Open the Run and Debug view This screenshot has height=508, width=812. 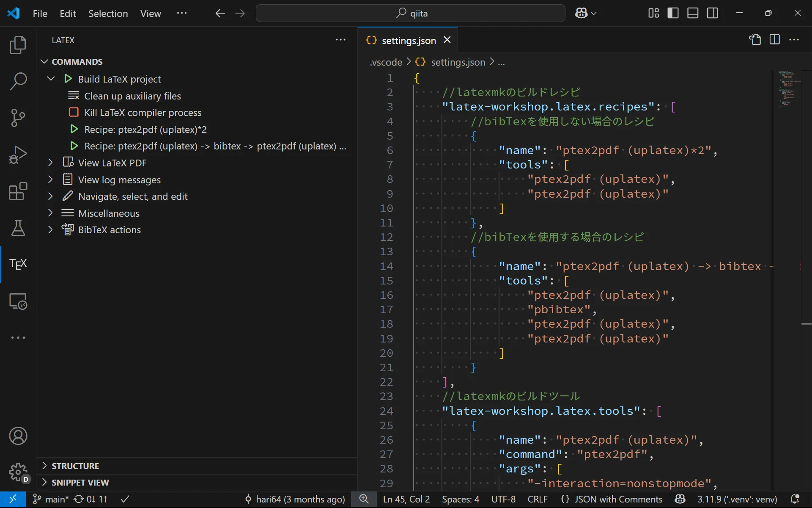[x=18, y=155]
